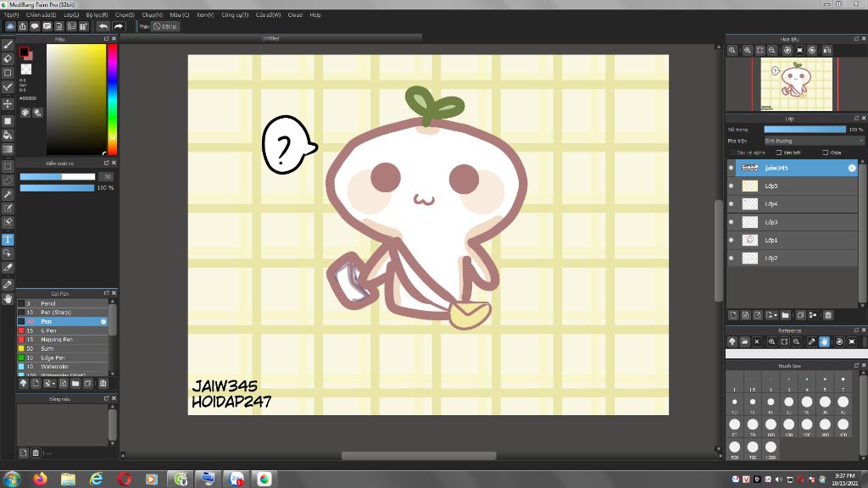Image resolution: width=868 pixels, height=488 pixels.
Task: Open the Lớp(L) menu
Action: tap(71, 15)
